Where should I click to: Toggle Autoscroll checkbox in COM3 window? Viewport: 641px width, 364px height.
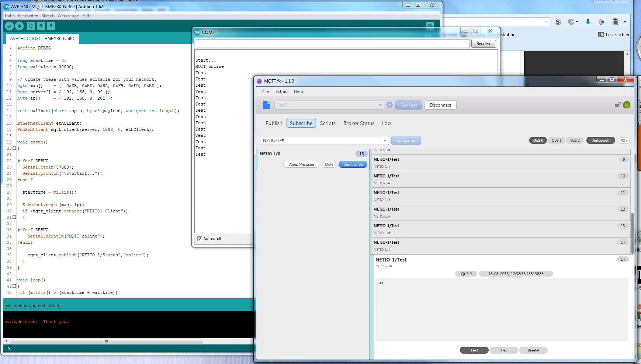(x=200, y=239)
